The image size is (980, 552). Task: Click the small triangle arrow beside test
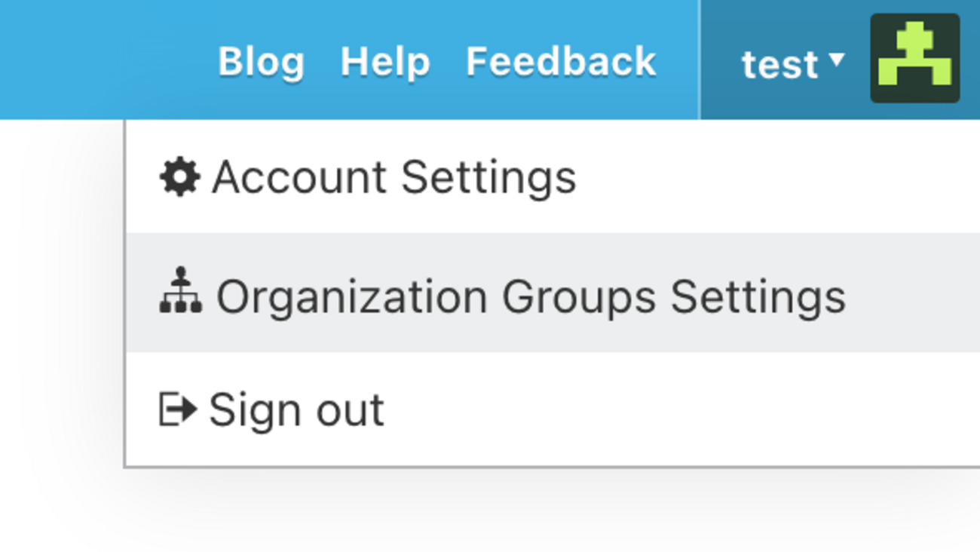coord(836,59)
